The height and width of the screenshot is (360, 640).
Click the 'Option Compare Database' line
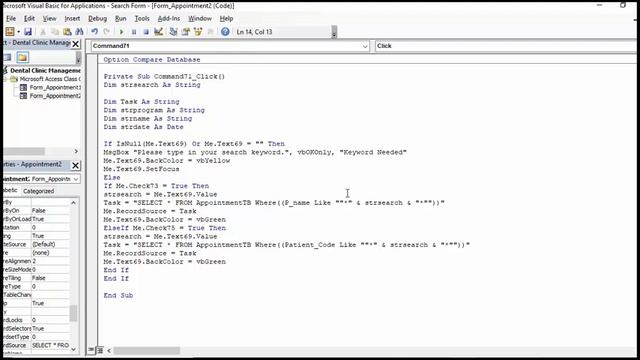(x=152, y=60)
